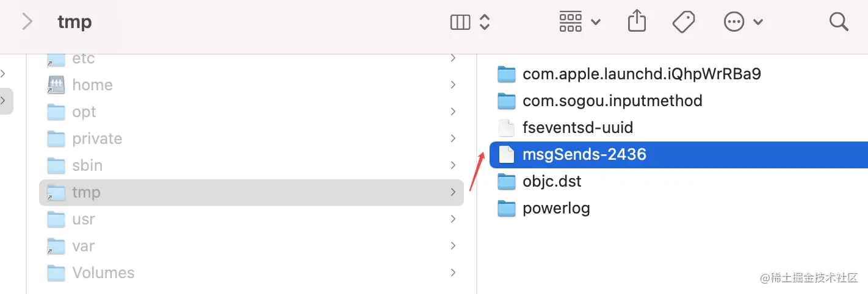This screenshot has width=868, height=294.
Task: Open the powerlog folder
Action: 556,209
